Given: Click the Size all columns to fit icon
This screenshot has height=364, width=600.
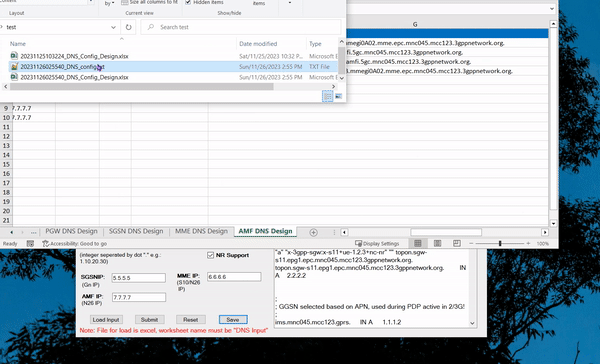Looking at the screenshot, I should pos(124,2).
